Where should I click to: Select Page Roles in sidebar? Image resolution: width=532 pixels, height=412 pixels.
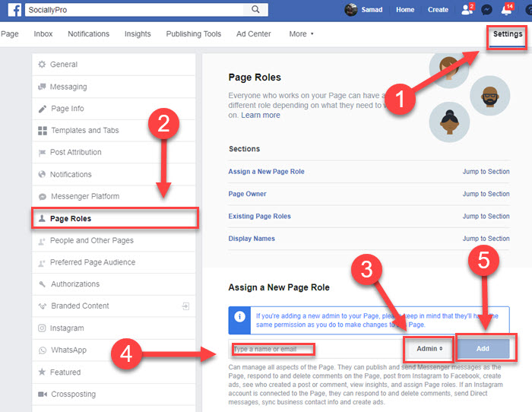pos(115,218)
